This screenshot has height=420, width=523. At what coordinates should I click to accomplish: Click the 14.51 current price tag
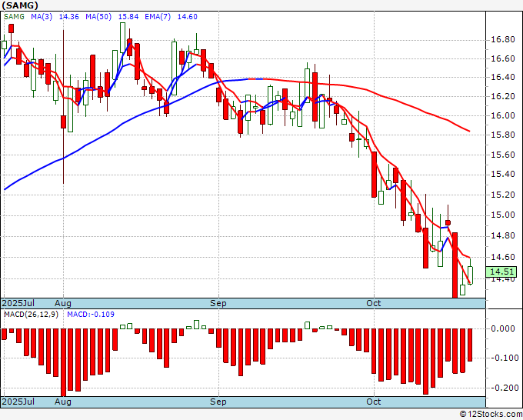point(501,272)
